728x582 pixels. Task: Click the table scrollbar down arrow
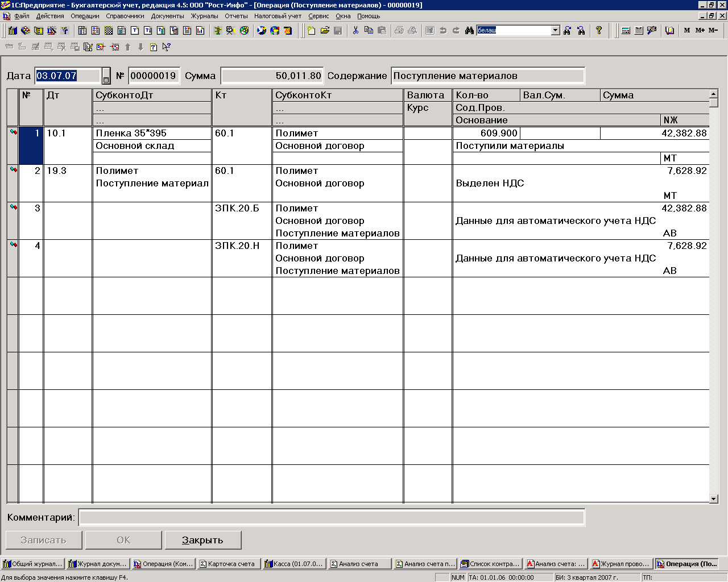pyautogui.click(x=714, y=498)
